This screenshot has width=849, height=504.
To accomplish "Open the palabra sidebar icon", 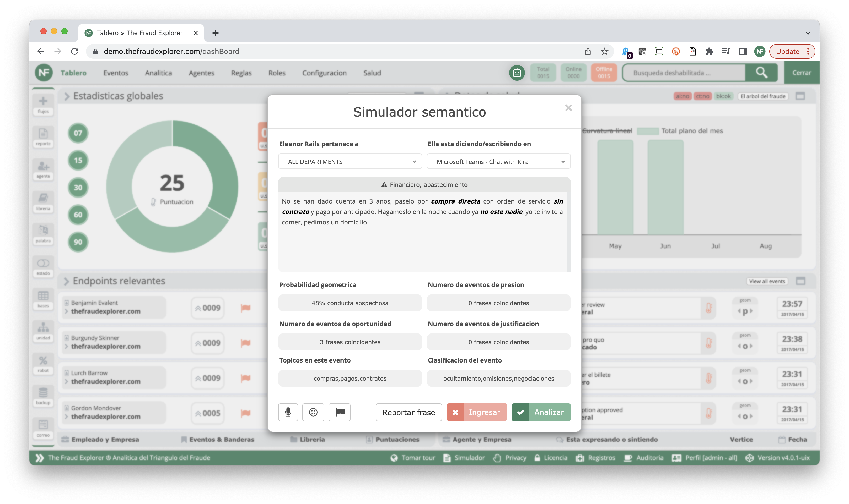I will 43,234.
